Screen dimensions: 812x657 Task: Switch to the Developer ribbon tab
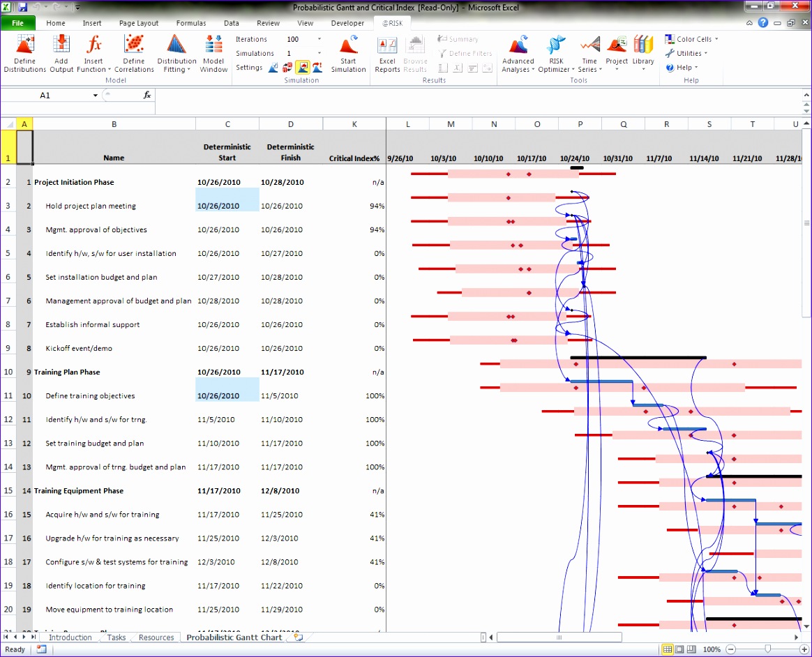pyautogui.click(x=347, y=23)
